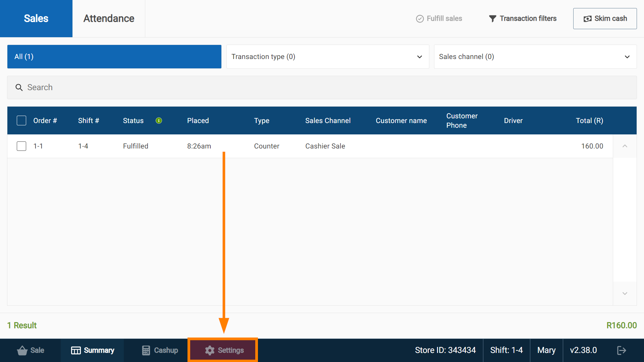Click the Fulfill sales checkmark icon
Image resolution: width=644 pixels, height=362 pixels.
[x=420, y=19]
